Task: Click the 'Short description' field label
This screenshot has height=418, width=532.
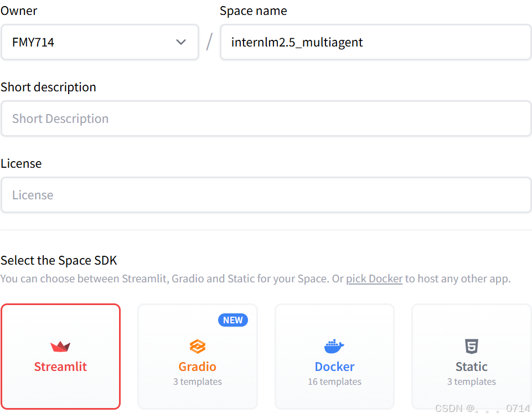Action: tap(49, 87)
